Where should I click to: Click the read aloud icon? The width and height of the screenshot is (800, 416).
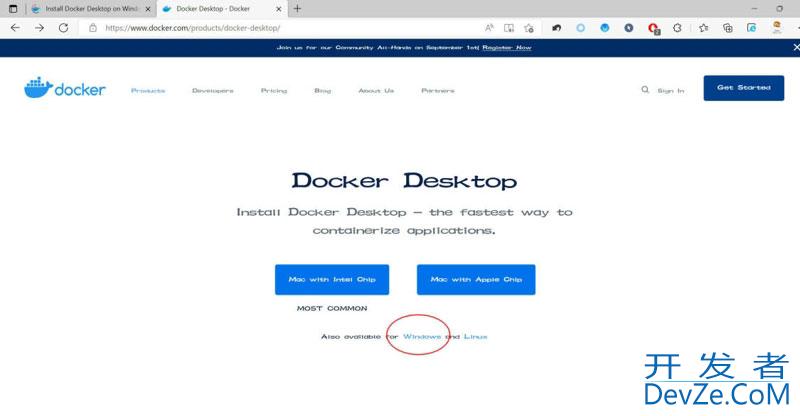tap(490, 28)
